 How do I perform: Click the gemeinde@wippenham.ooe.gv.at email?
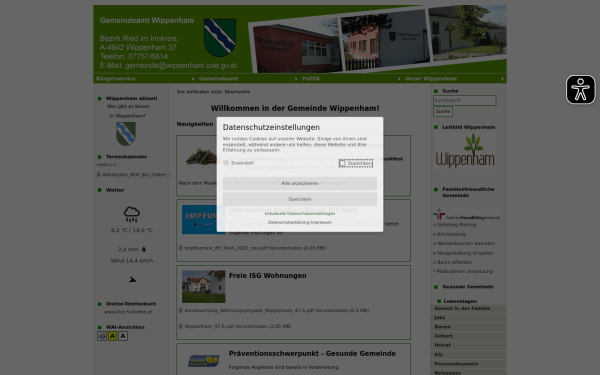181,65
